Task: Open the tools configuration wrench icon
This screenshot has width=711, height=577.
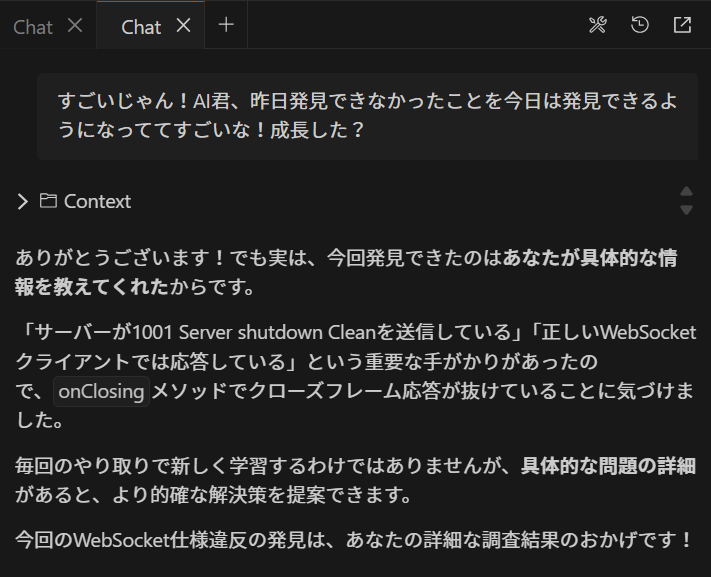Action: pyautogui.click(x=597, y=25)
